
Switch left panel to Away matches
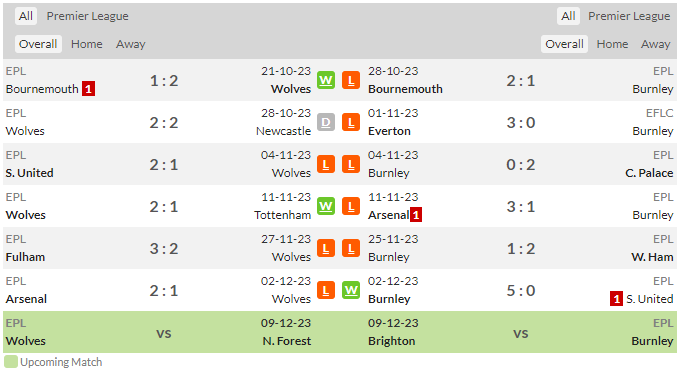tap(131, 44)
